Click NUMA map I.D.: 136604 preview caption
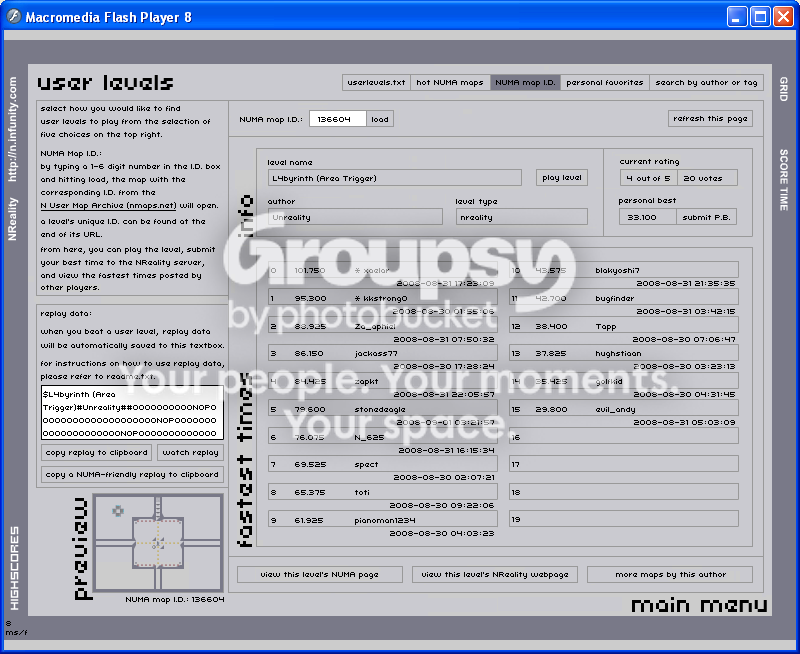The height and width of the screenshot is (654, 800). 175,599
